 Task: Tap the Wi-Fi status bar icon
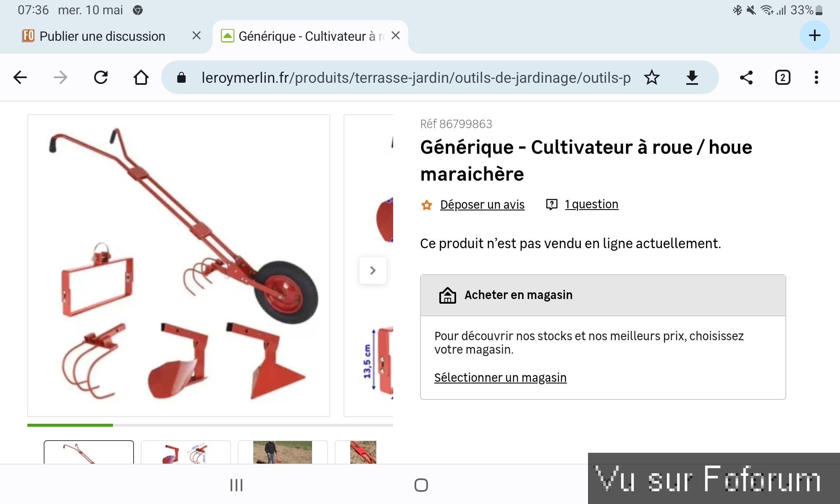(x=767, y=10)
